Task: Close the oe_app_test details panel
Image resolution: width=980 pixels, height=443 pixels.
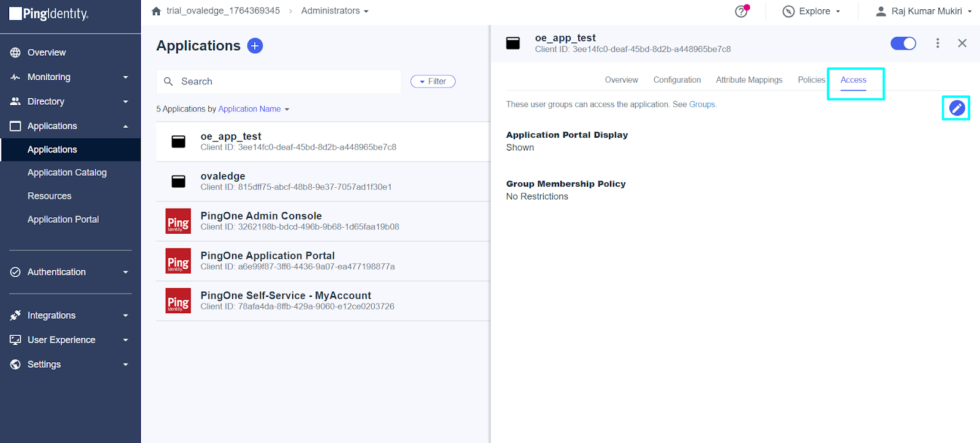Action: pyautogui.click(x=962, y=43)
